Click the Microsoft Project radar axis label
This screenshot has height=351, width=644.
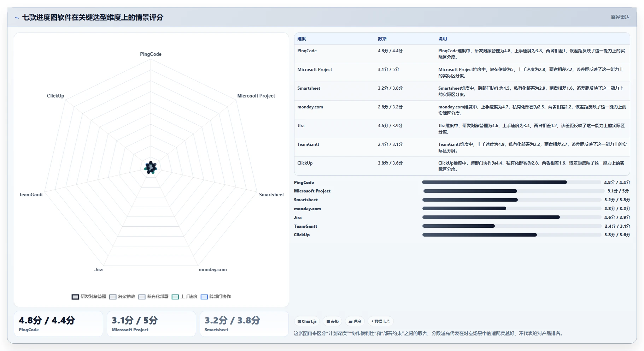pos(256,96)
